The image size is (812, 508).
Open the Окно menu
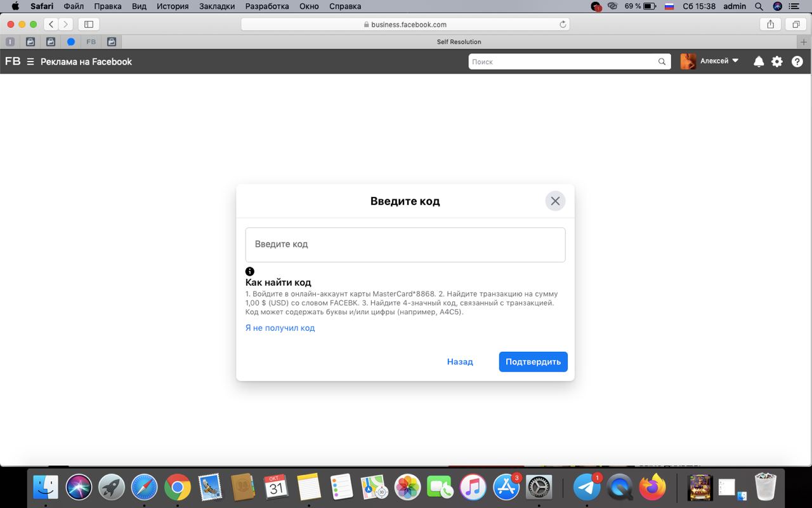pos(309,6)
